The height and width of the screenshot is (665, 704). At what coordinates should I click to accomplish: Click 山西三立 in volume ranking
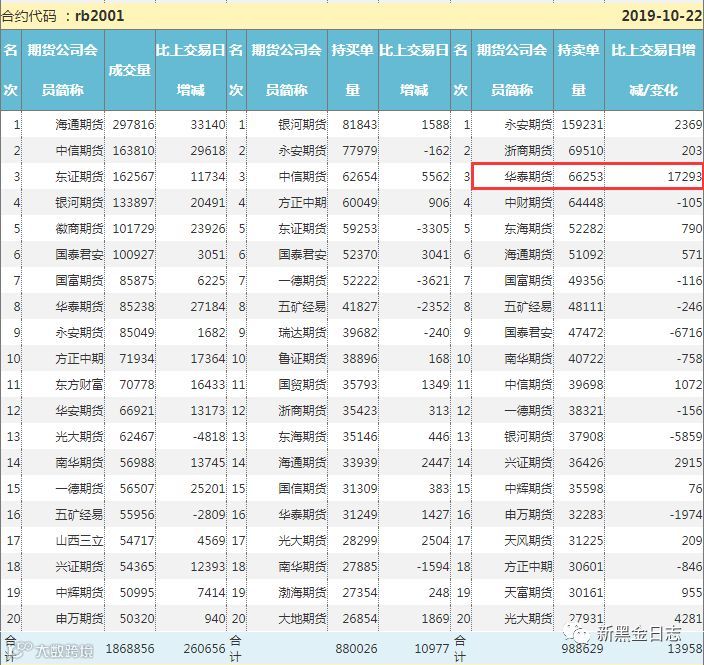[79, 541]
